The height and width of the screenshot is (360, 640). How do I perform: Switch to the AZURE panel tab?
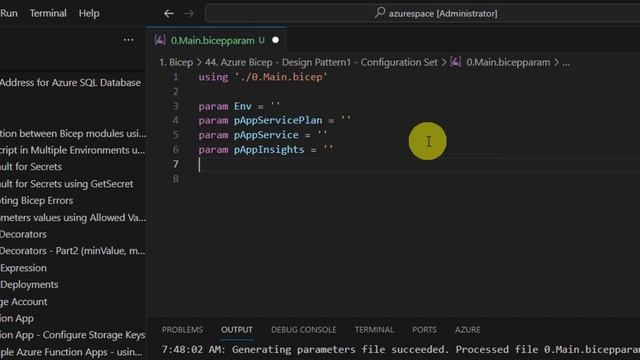[468, 329]
